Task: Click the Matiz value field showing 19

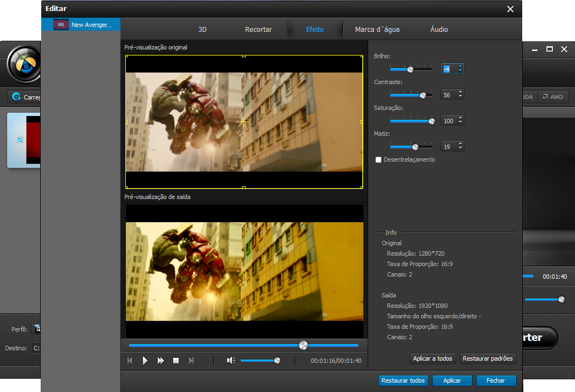Action: coord(449,147)
